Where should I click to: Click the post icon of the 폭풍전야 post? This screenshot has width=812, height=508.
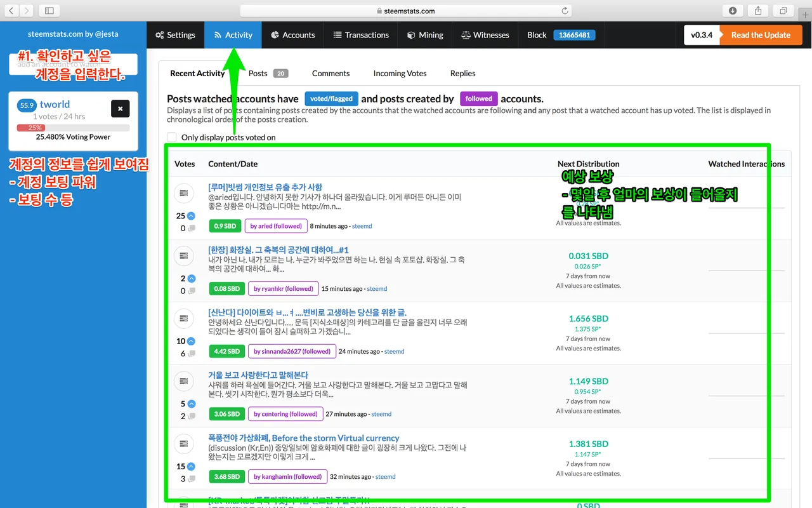pyautogui.click(x=183, y=444)
